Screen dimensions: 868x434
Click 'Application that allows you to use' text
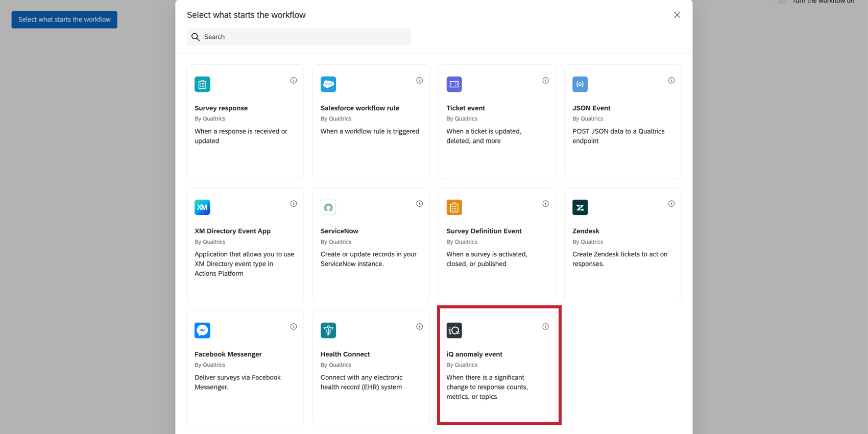(x=244, y=264)
